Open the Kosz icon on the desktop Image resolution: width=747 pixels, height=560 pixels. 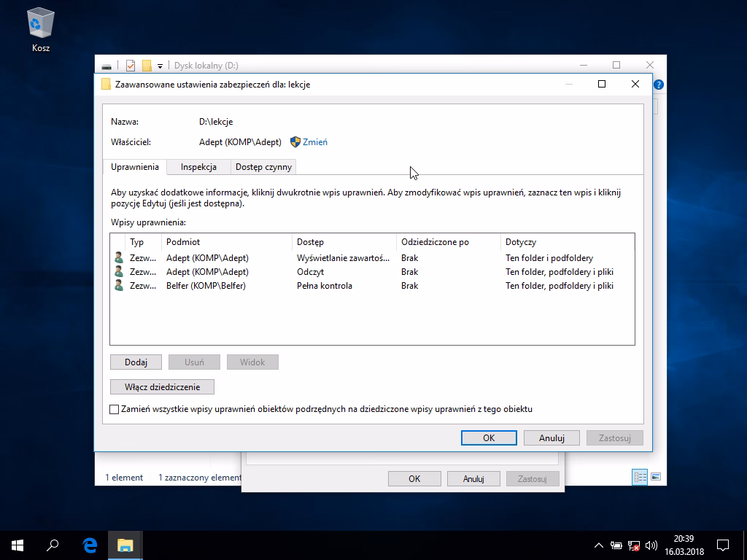[x=40, y=22]
